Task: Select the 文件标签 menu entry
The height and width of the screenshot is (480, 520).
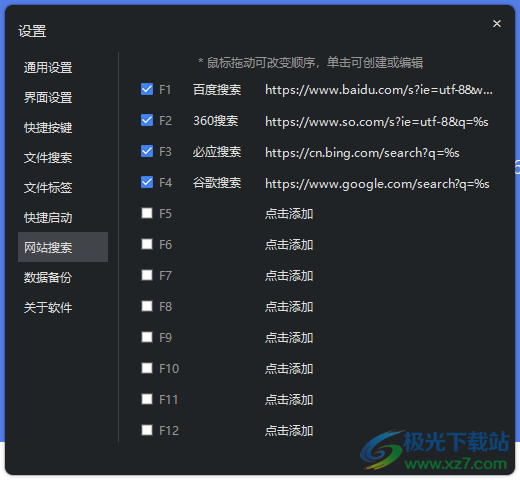Action: click(x=48, y=188)
